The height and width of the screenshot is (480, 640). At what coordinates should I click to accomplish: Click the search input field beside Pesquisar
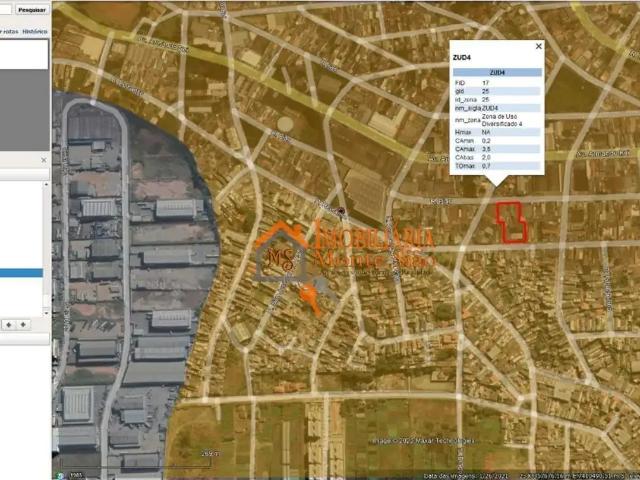pyautogui.click(x=6, y=9)
